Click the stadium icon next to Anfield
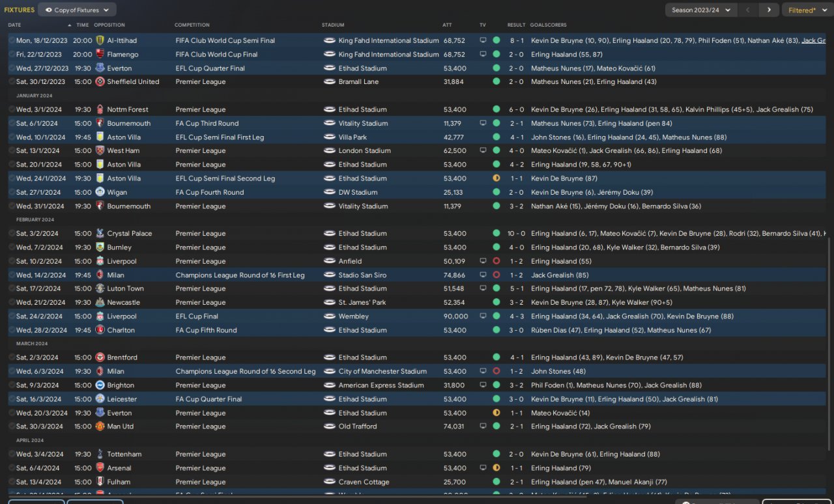 click(x=329, y=261)
